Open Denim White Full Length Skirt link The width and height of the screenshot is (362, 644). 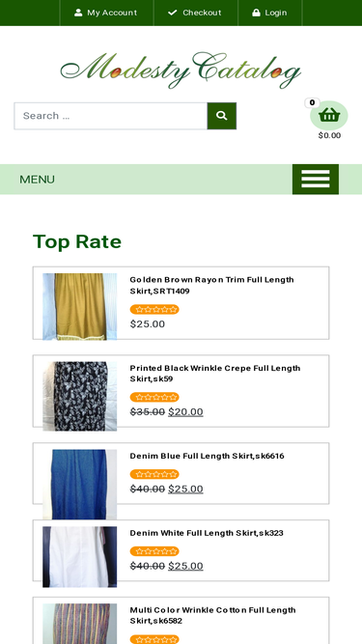[x=207, y=533]
